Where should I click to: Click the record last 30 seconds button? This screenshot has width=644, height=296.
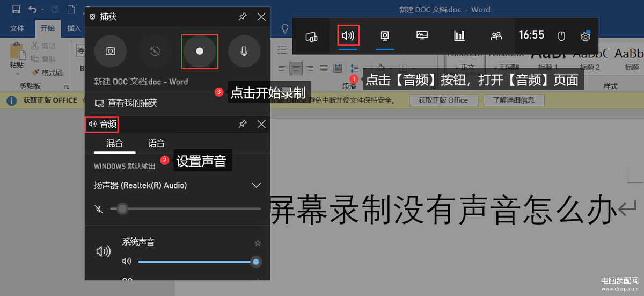pos(155,51)
